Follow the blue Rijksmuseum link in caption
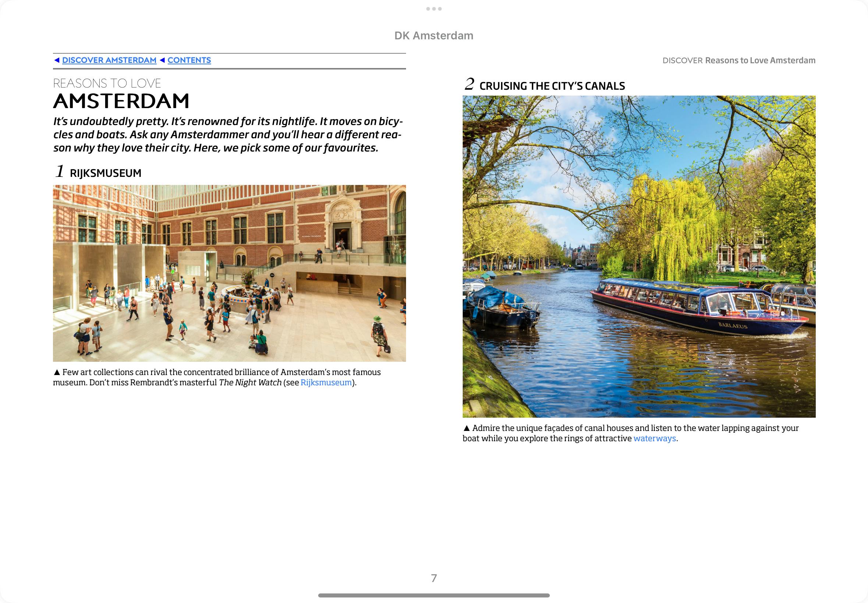The image size is (868, 603). (326, 382)
